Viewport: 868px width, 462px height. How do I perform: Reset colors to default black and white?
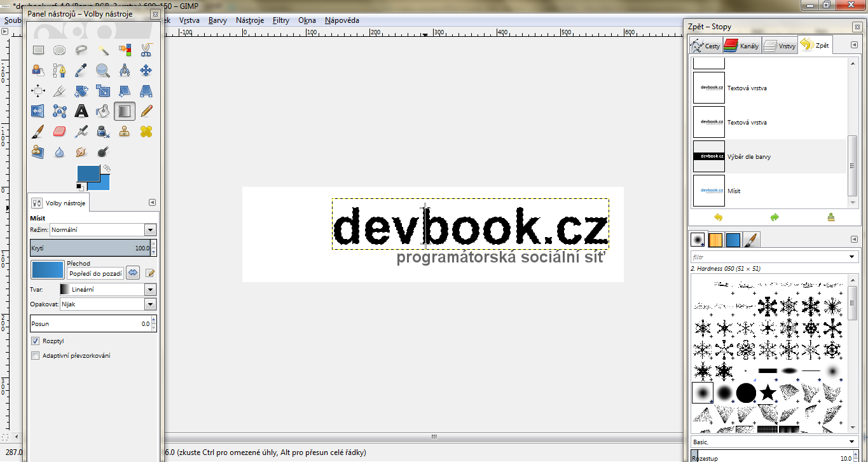[x=79, y=186]
